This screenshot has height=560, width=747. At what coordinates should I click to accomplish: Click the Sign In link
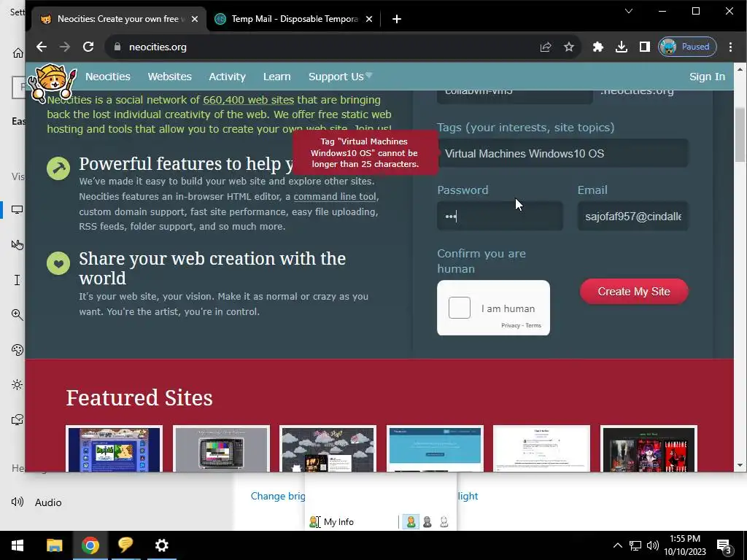coord(707,77)
